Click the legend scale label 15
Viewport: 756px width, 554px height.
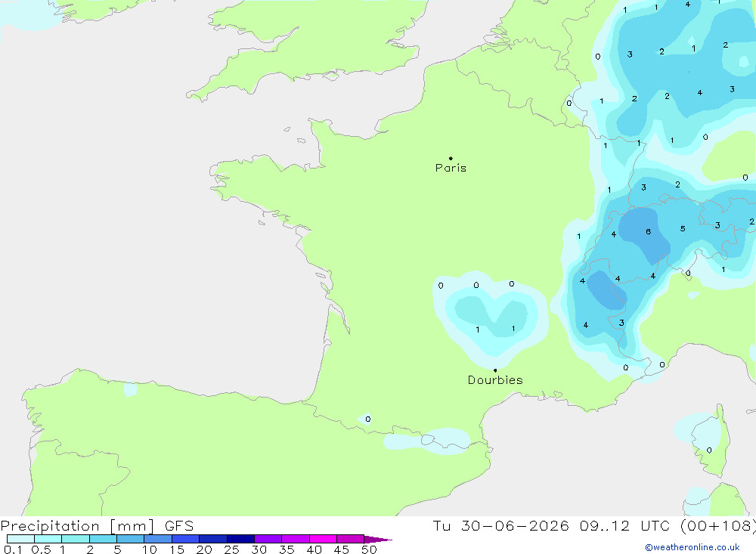click(177, 549)
